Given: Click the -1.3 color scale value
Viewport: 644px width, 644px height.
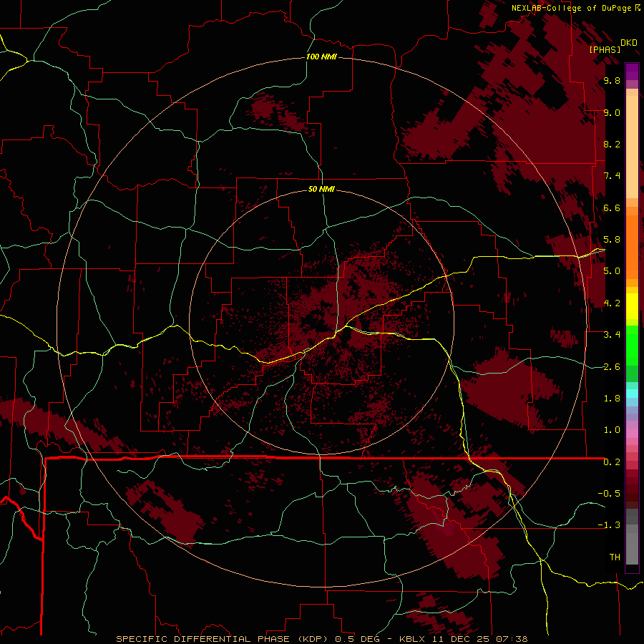Looking at the screenshot, I should pyautogui.click(x=609, y=525).
